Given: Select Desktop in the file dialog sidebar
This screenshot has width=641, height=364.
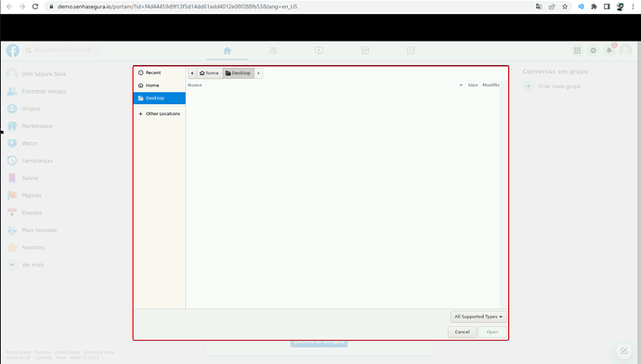Looking at the screenshot, I should click(x=160, y=98).
